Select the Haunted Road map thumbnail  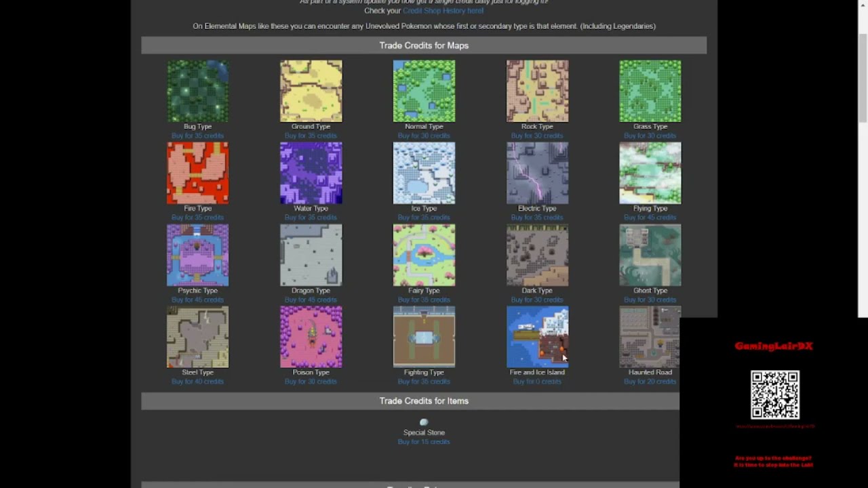[650, 337]
